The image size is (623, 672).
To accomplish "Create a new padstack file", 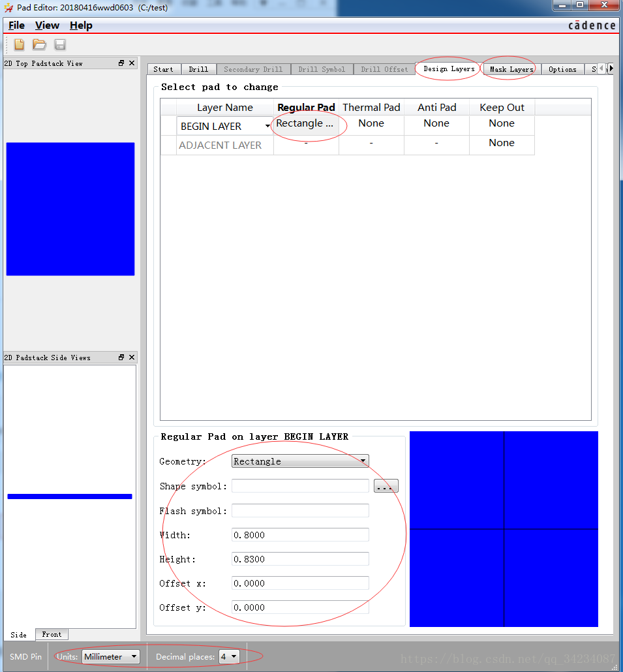I will 20,44.
